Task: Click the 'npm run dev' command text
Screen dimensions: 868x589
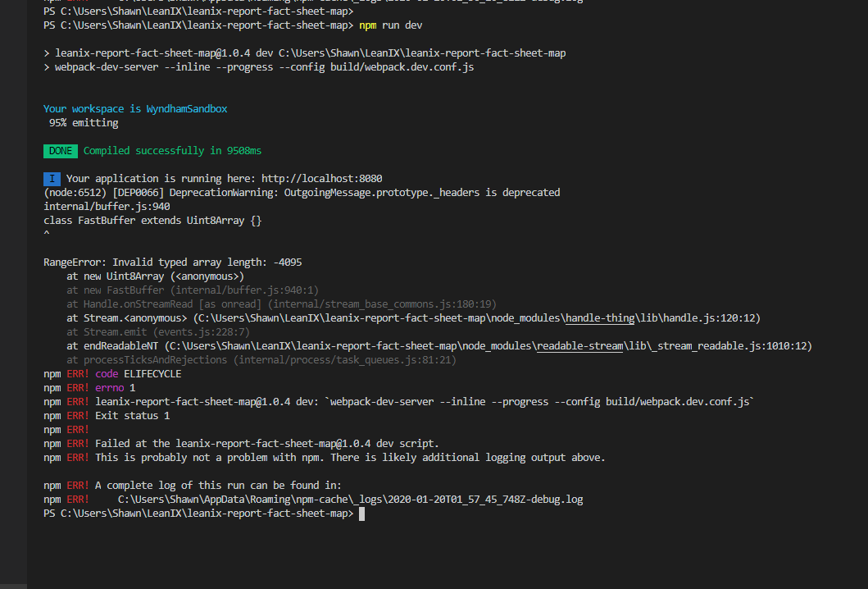Action: coord(391,25)
